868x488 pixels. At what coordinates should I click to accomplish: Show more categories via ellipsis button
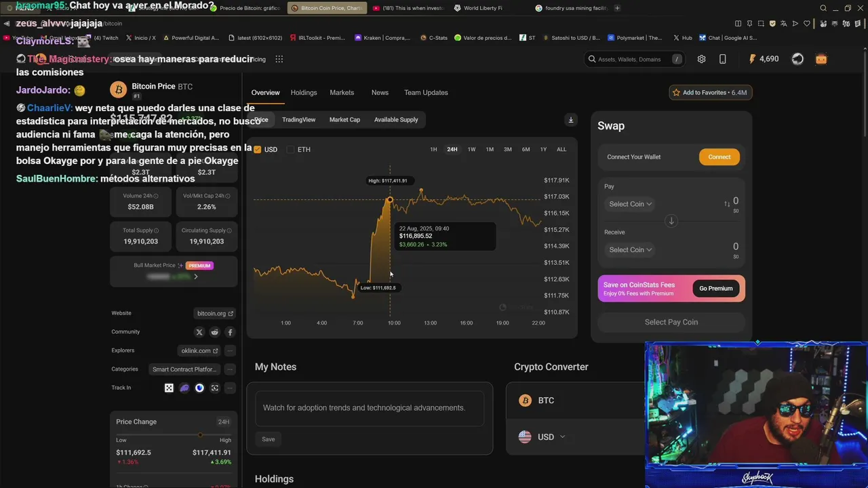[x=230, y=369]
